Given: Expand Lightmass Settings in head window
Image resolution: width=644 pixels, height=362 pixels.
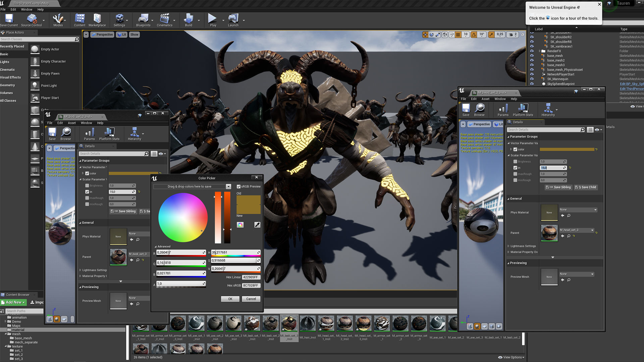Looking at the screenshot, I should pyautogui.click(x=508, y=246).
